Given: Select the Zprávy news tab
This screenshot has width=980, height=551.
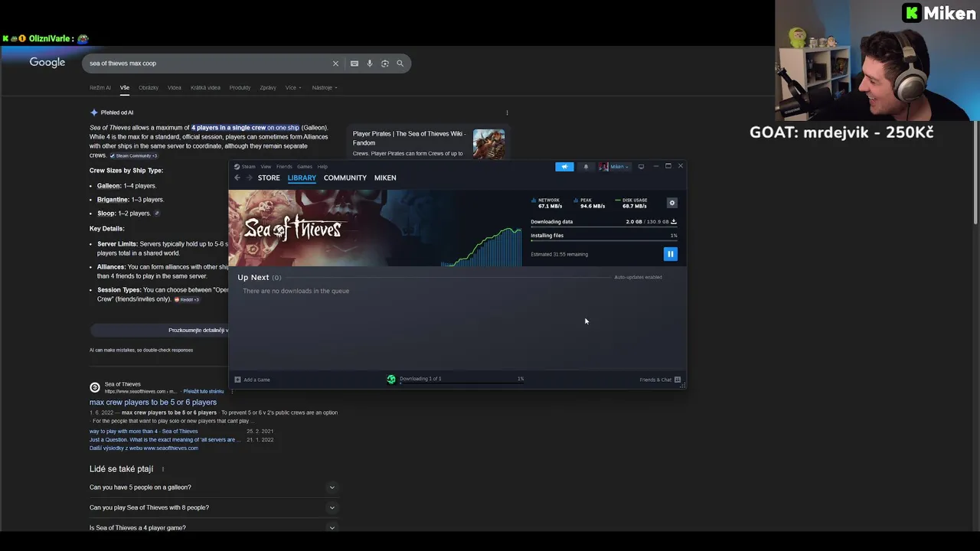Looking at the screenshot, I should [268, 87].
